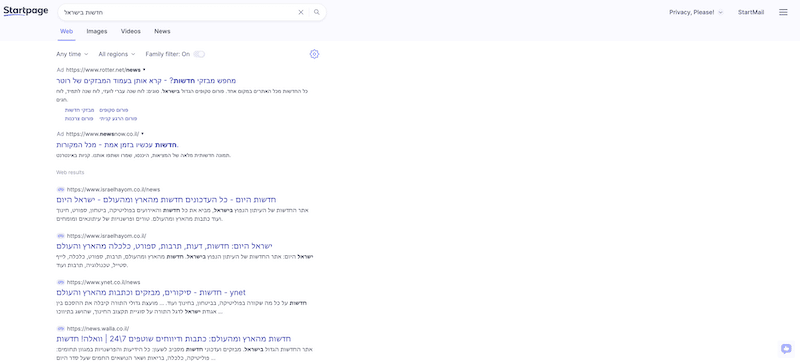Click anonymous view icon beside israelhayom.co.il/news
Viewport: 800px width, 362px height.
click(x=60, y=190)
